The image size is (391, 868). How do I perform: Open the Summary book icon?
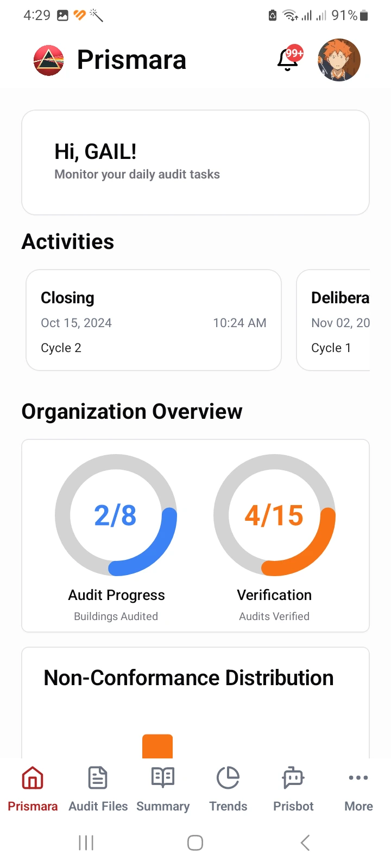(x=163, y=778)
